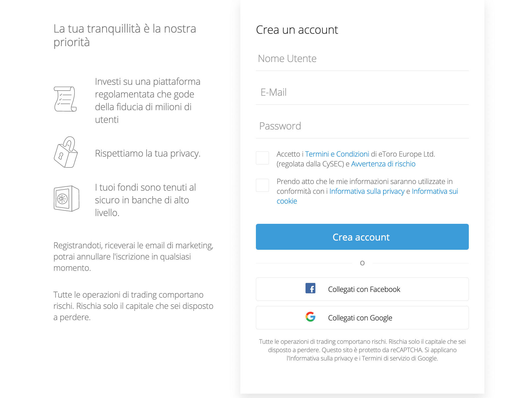532x398 pixels.
Task: Click the padlock privacy icon
Action: [65, 153]
